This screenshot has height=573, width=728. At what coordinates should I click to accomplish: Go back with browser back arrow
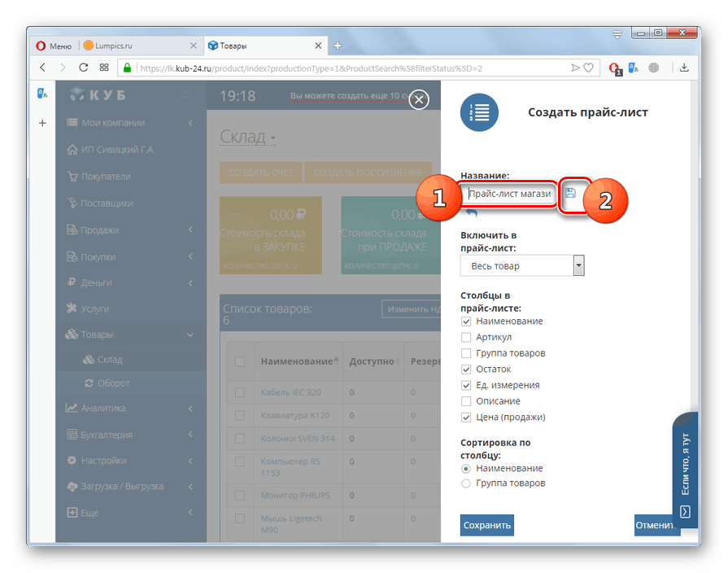pyautogui.click(x=43, y=68)
